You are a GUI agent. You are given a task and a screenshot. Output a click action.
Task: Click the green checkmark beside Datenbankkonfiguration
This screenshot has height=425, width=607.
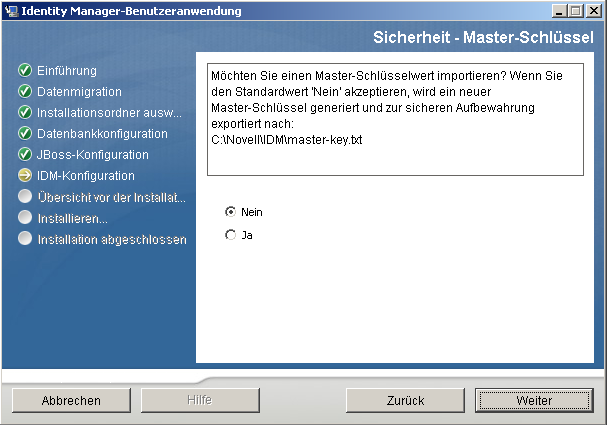[x=25, y=133]
